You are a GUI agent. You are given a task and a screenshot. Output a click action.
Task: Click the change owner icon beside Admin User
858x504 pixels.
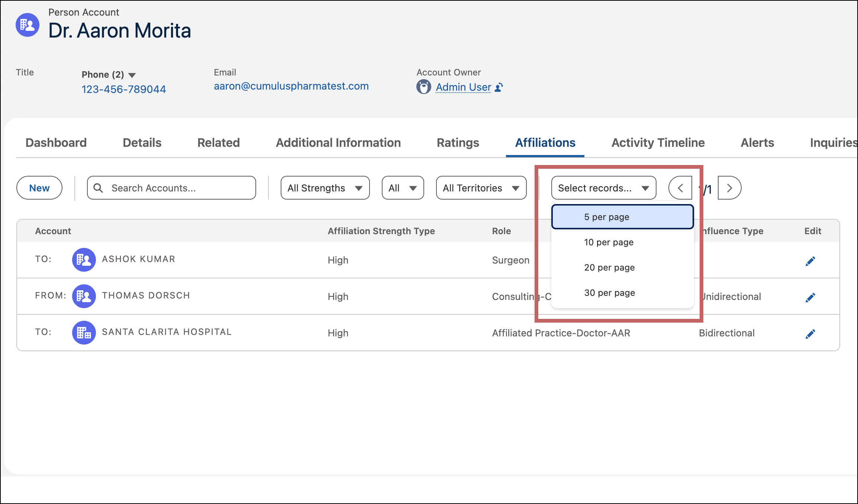(499, 87)
